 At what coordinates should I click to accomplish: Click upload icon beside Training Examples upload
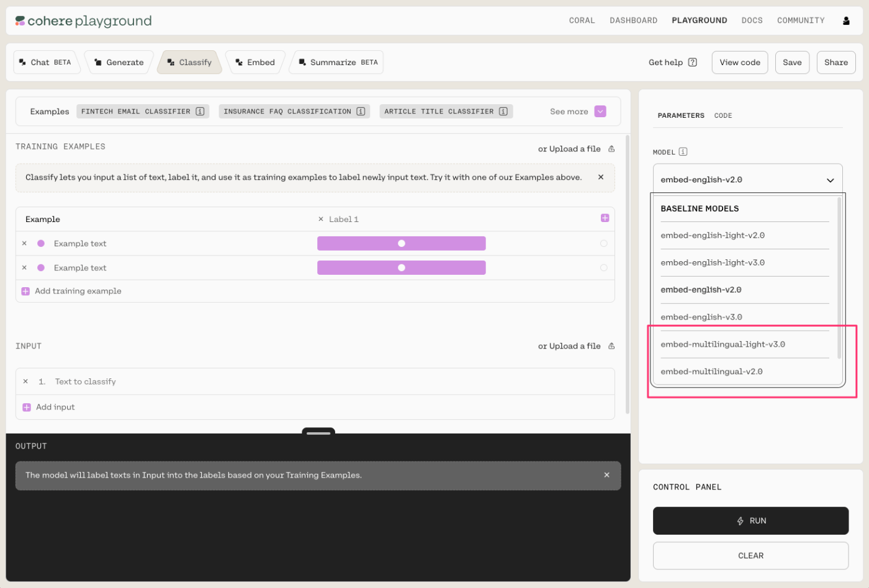click(x=611, y=149)
